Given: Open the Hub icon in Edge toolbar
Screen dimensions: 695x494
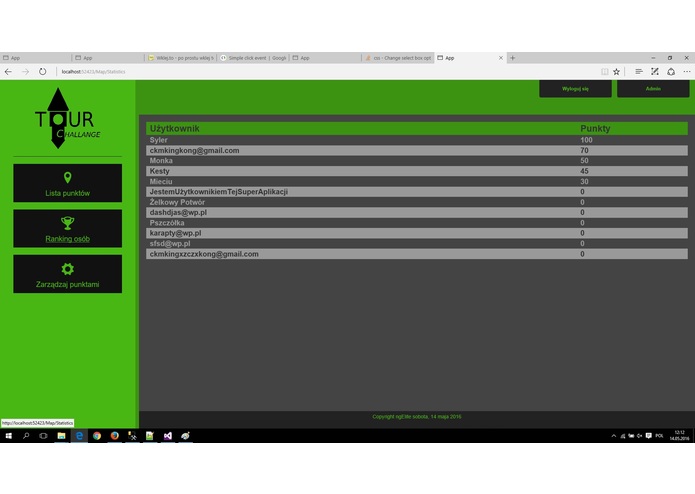Looking at the screenshot, I should (639, 71).
